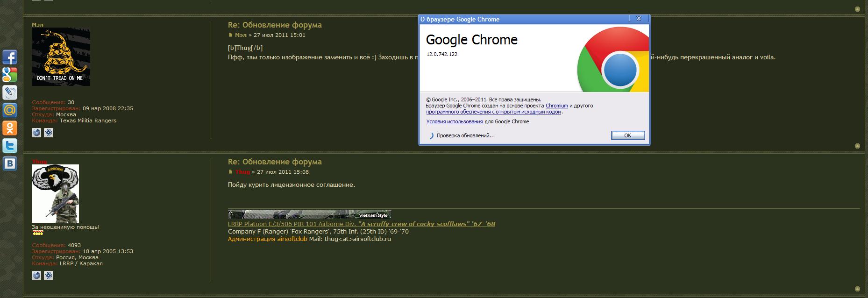Share via Mail.ru @ sidebar icon
Screen dimensions: 868x298
click(x=10, y=110)
